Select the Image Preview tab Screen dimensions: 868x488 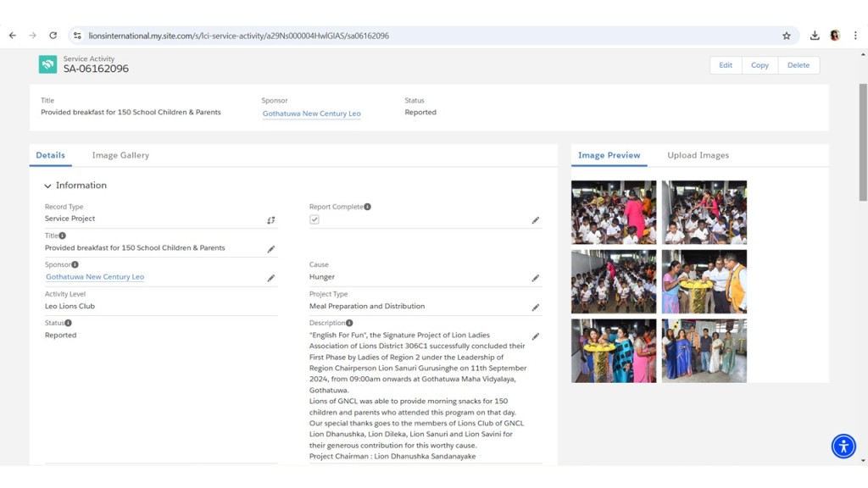tap(609, 156)
